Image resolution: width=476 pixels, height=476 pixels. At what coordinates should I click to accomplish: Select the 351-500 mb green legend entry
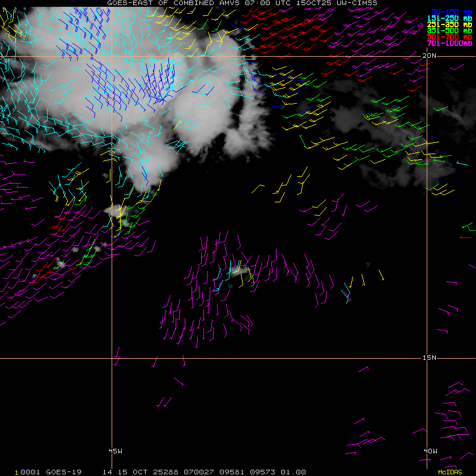449,31
